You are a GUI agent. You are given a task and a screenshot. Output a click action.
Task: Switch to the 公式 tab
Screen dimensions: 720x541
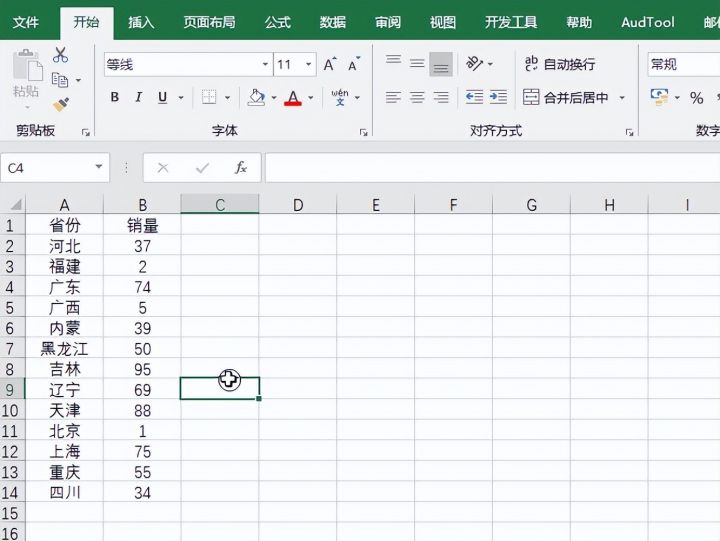(278, 22)
